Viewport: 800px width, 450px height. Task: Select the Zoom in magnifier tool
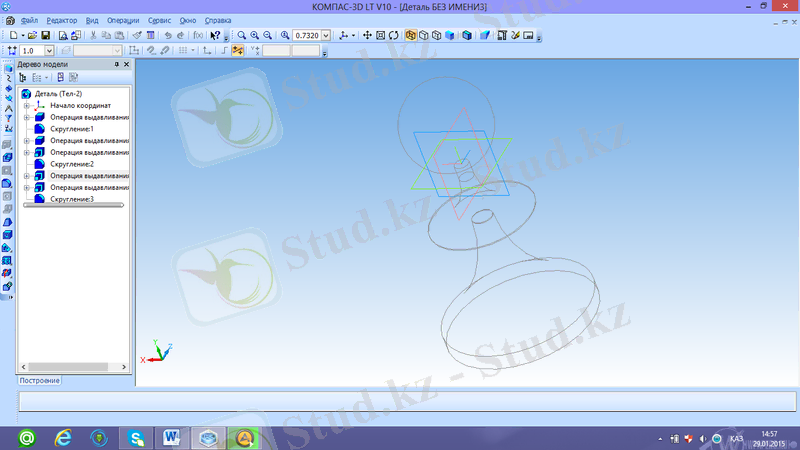pos(256,35)
